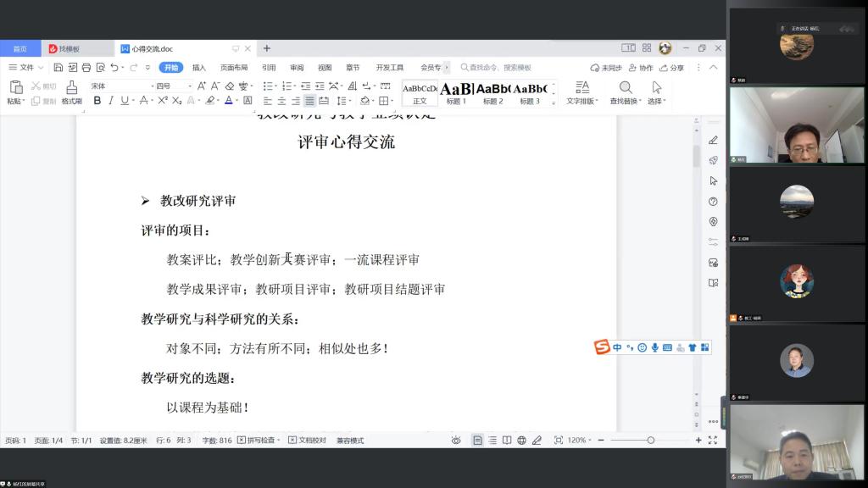Apply bold formatting with the B icon
This screenshot has width=868, height=488.
click(x=97, y=101)
